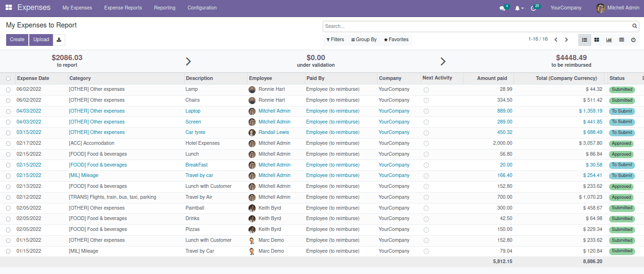Switch to activity view clock icon

pyautogui.click(x=633, y=40)
